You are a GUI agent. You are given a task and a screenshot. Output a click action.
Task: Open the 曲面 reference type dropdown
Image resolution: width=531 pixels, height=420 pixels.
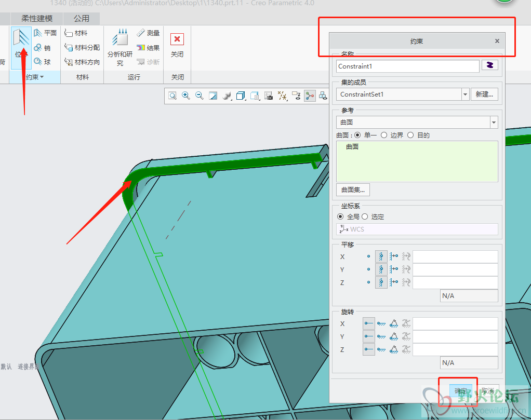coord(494,122)
